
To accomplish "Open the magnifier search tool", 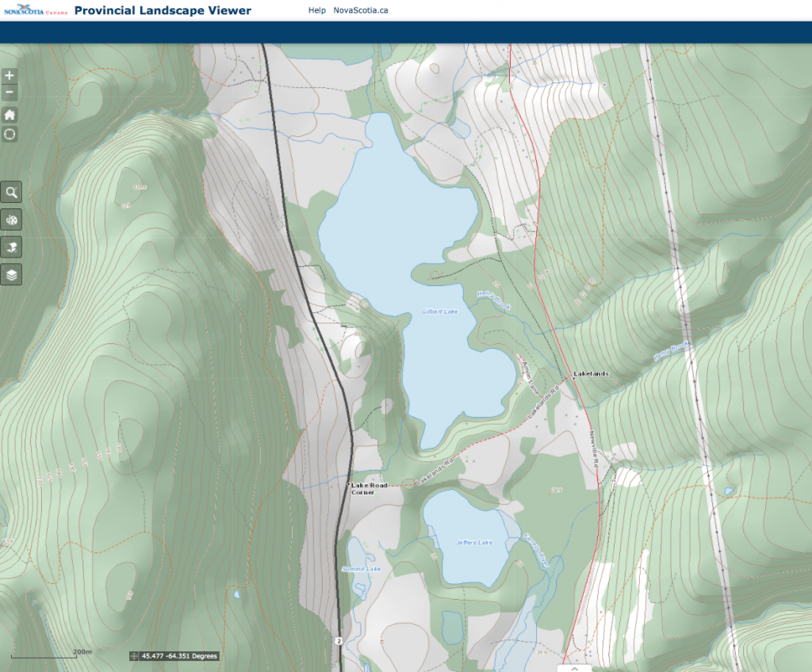I will tap(11, 192).
